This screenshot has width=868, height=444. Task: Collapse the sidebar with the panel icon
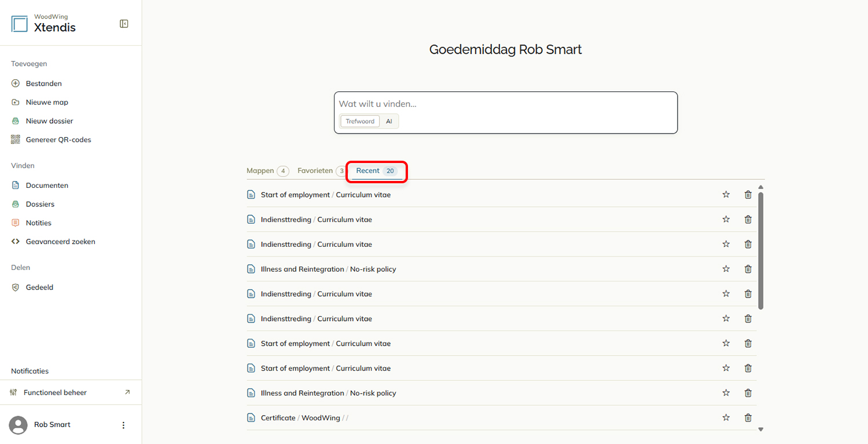point(124,24)
